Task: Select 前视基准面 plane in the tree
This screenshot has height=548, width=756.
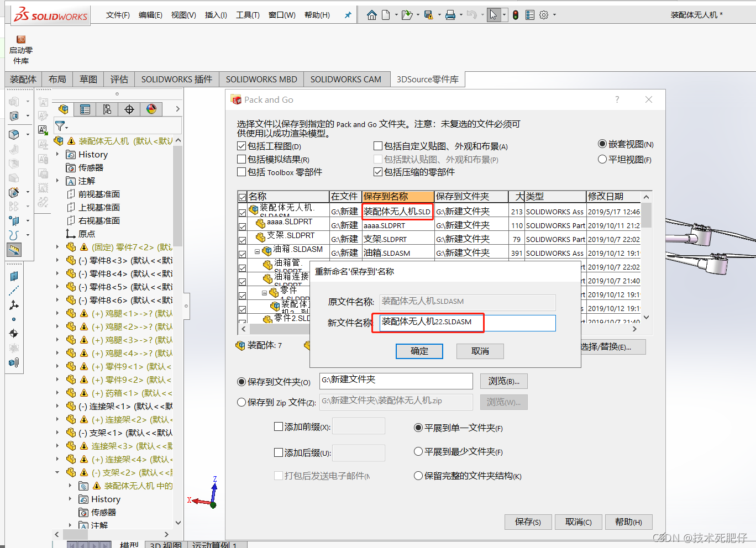Action: pos(99,194)
